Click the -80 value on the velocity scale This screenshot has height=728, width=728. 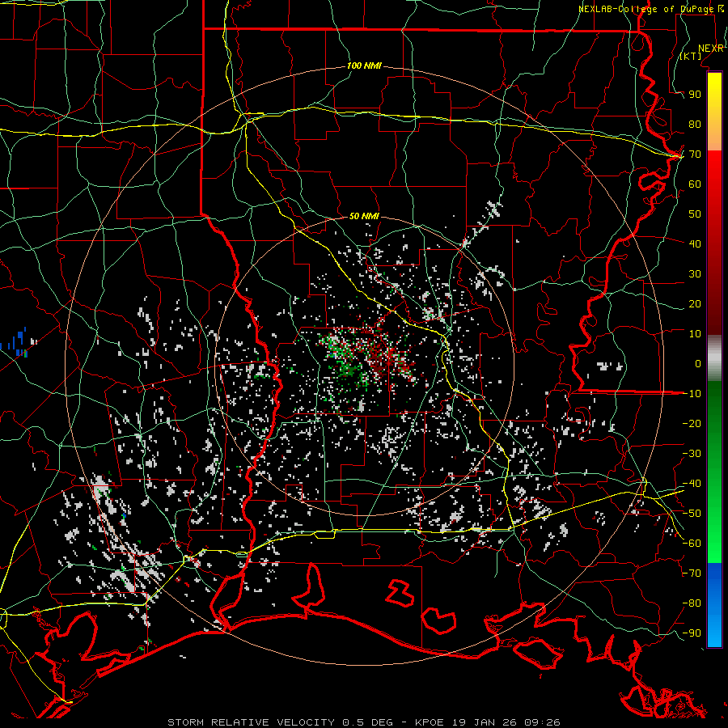click(692, 603)
